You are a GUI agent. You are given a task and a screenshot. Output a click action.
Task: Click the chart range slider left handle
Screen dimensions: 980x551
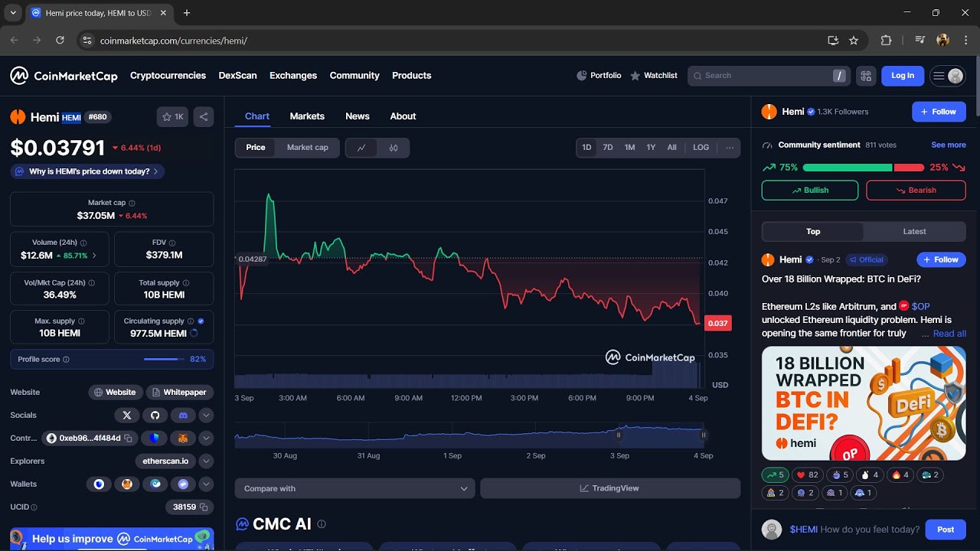tap(619, 435)
